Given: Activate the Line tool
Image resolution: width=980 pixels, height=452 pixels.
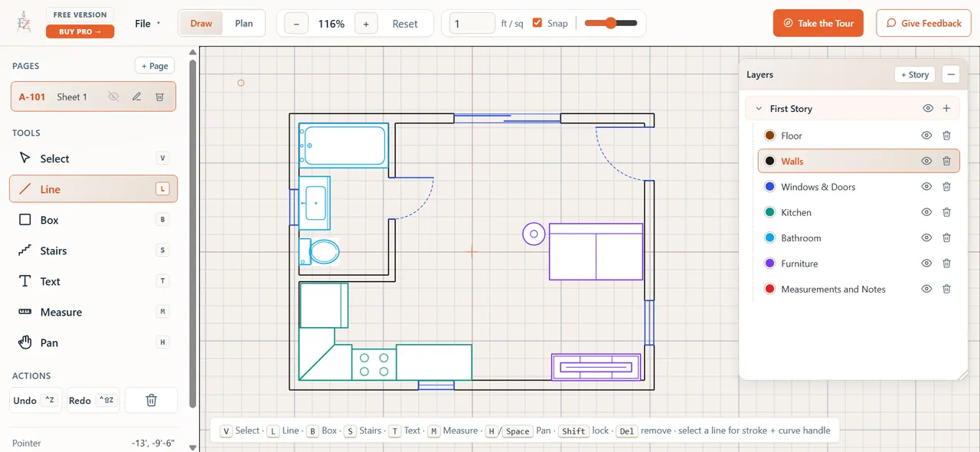Looking at the screenshot, I should pos(93,189).
